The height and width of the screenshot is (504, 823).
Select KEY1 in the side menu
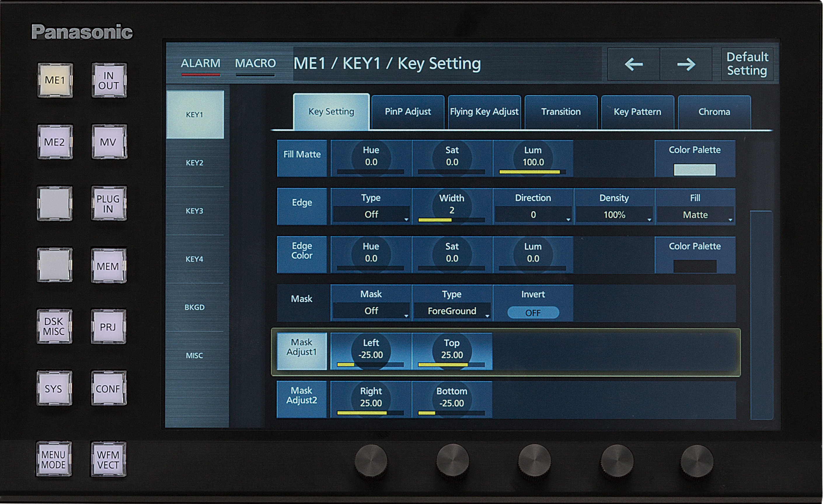coord(195,115)
